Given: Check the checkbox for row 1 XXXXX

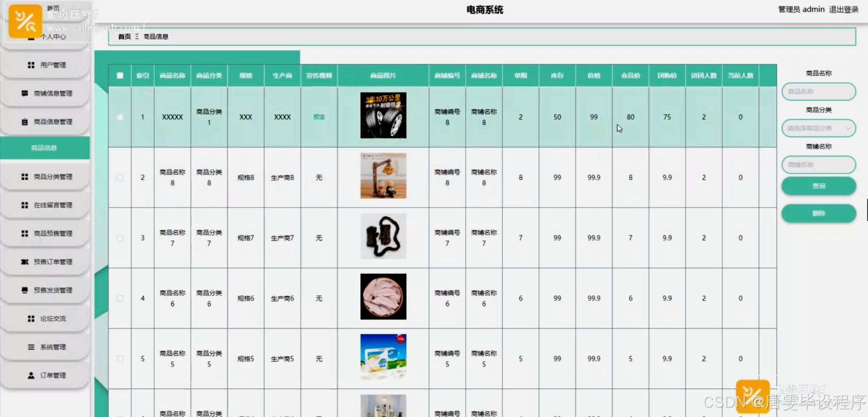Looking at the screenshot, I should coord(120,117).
